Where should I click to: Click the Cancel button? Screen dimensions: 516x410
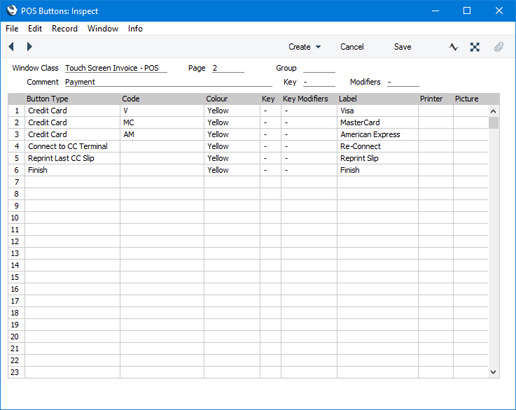point(352,47)
